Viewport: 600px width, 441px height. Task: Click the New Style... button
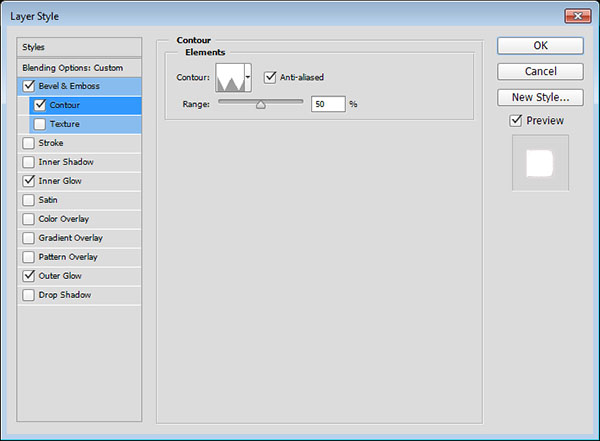pos(540,97)
